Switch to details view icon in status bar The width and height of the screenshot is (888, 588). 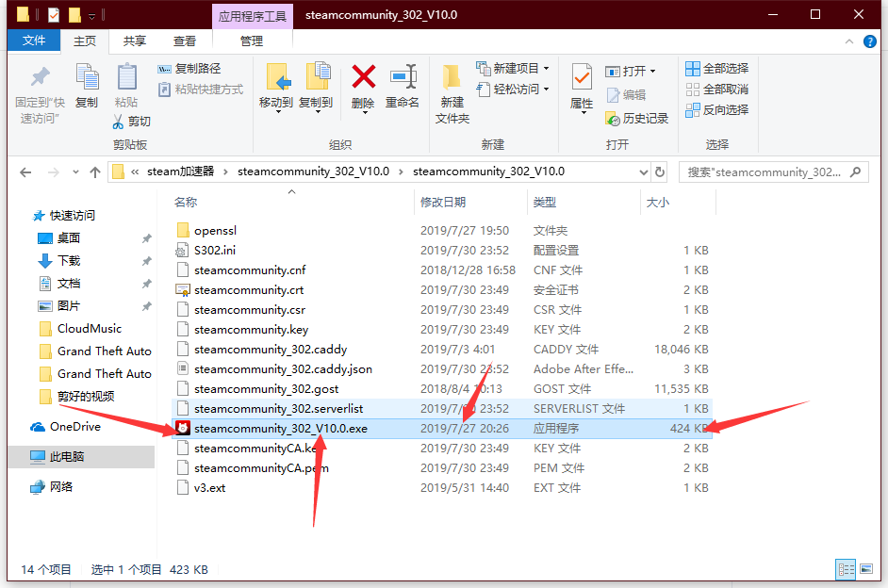(x=847, y=569)
